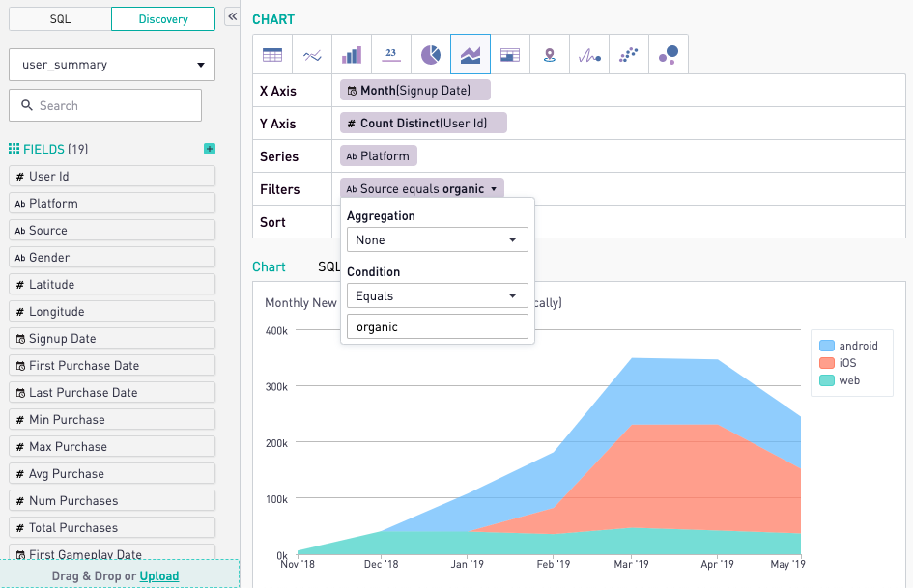Image resolution: width=913 pixels, height=588 pixels.
Task: Select the Discovery tab
Action: coord(162,18)
